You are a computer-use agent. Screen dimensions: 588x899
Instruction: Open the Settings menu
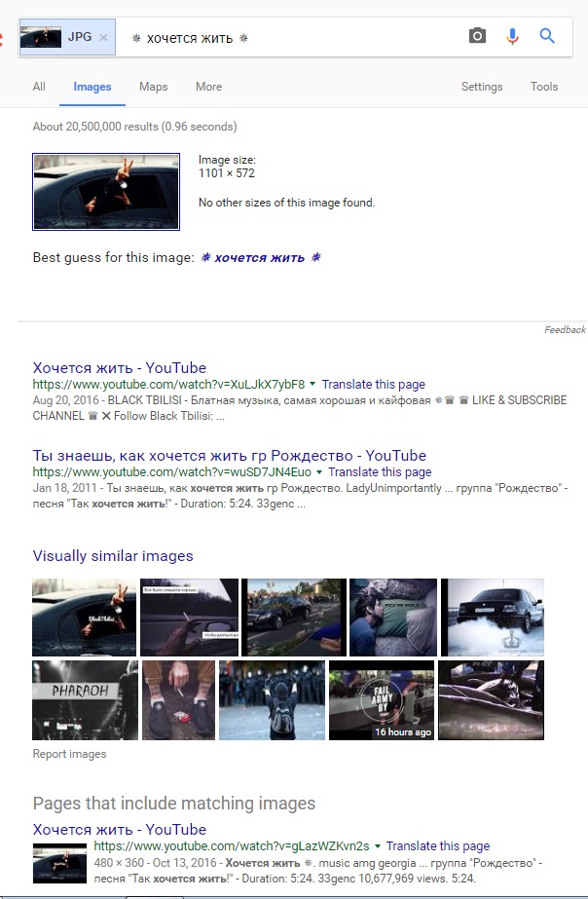pyautogui.click(x=482, y=87)
